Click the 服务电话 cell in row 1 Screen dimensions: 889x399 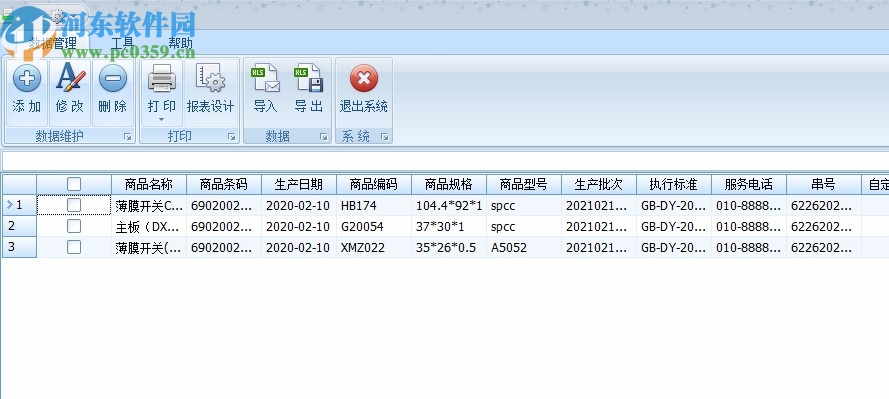[x=749, y=205]
